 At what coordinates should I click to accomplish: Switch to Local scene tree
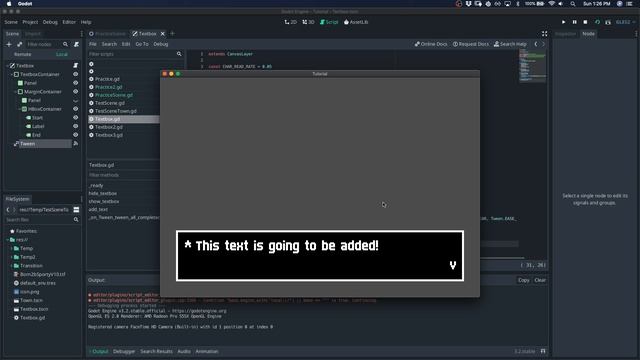click(62, 54)
